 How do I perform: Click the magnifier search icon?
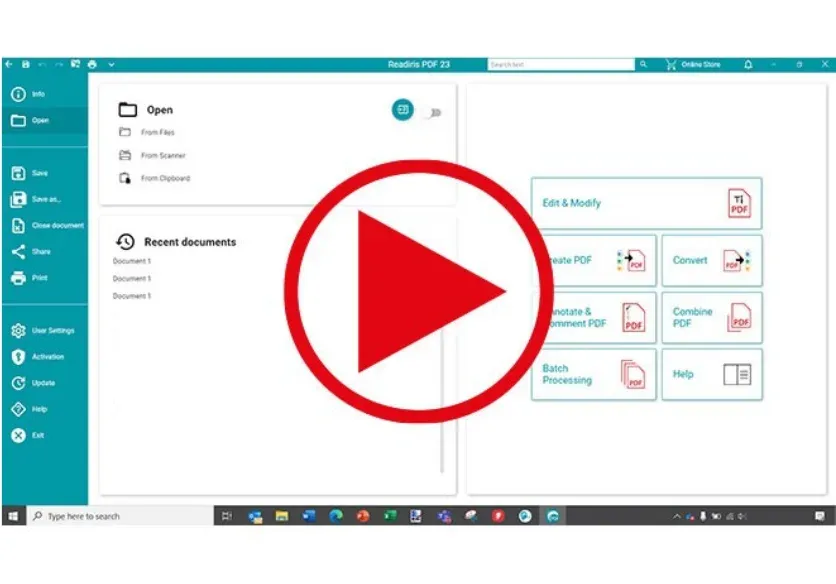[644, 65]
